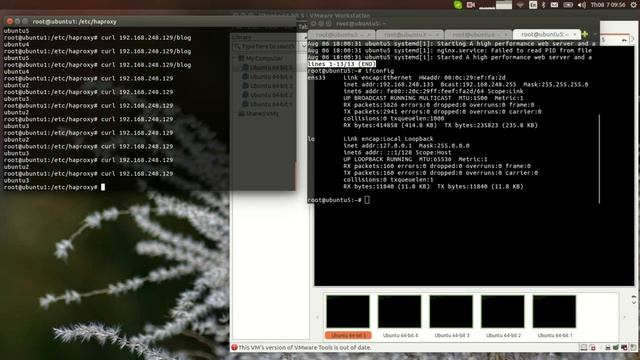The width and height of the screenshot is (640, 360).
Task: Click the green network adapter status icon
Action: click(616, 348)
